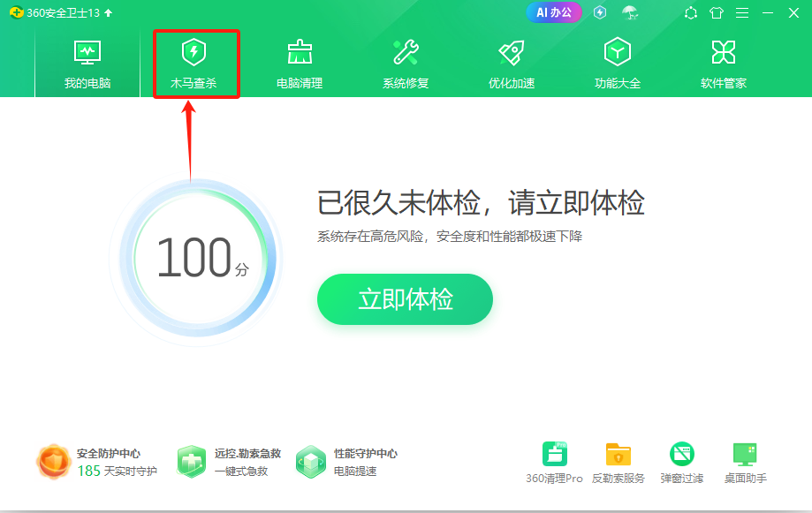Click the 360 logo icon
The image size is (812, 513).
pos(16,12)
